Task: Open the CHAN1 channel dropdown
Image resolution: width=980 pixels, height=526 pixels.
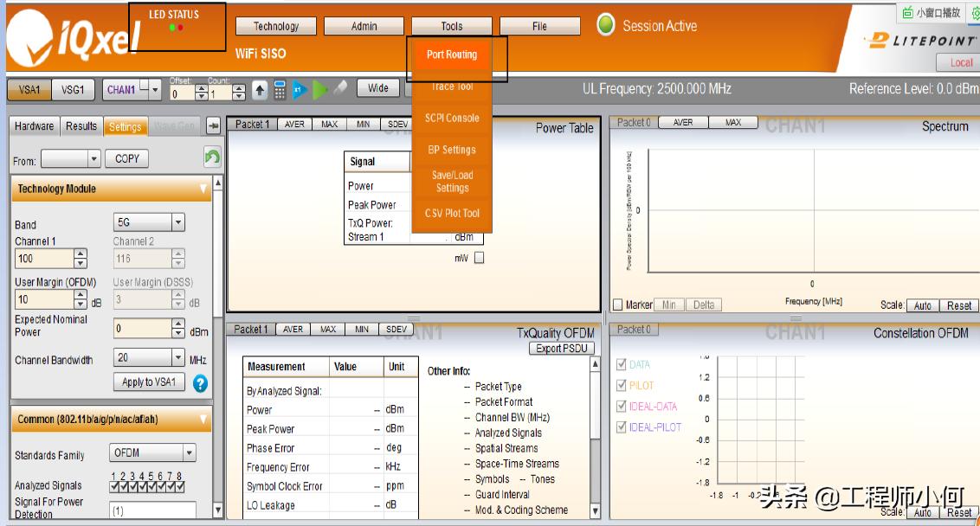Action: tap(154, 90)
